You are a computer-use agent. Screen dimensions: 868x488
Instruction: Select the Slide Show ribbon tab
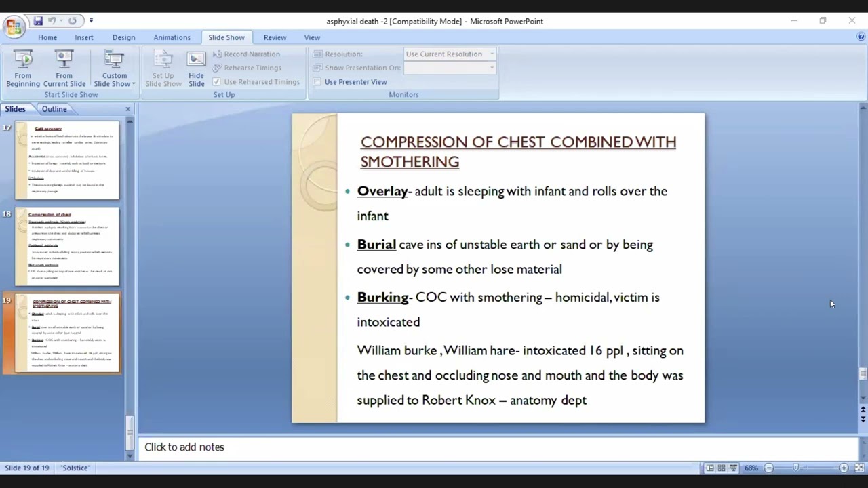pyautogui.click(x=226, y=37)
